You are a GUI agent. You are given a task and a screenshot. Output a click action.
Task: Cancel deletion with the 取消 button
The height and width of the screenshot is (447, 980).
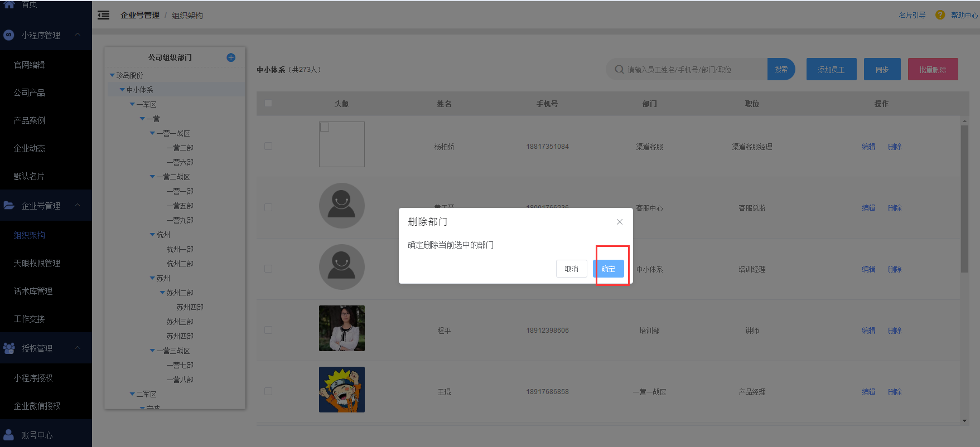pos(571,269)
